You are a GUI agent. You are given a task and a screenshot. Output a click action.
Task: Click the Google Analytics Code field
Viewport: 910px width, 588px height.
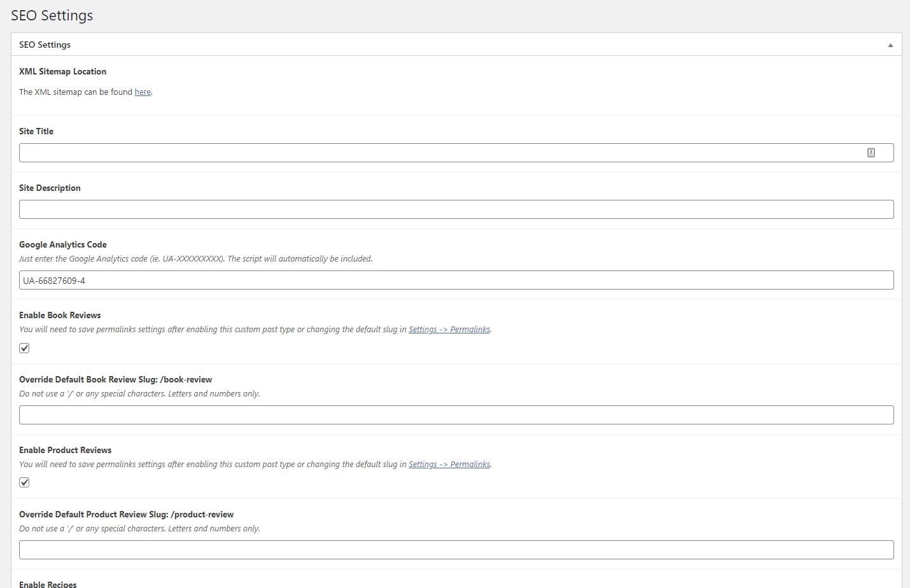(x=456, y=280)
